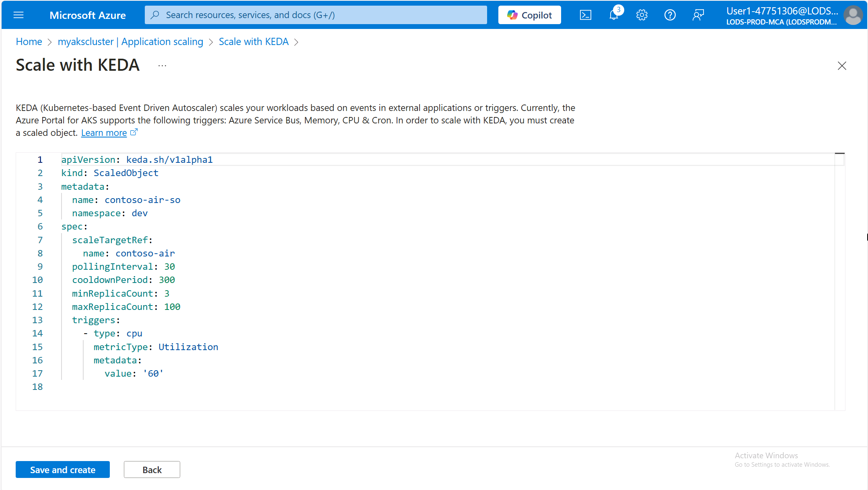Click the user account avatar icon
The height and width of the screenshot is (490, 868).
coord(852,15)
